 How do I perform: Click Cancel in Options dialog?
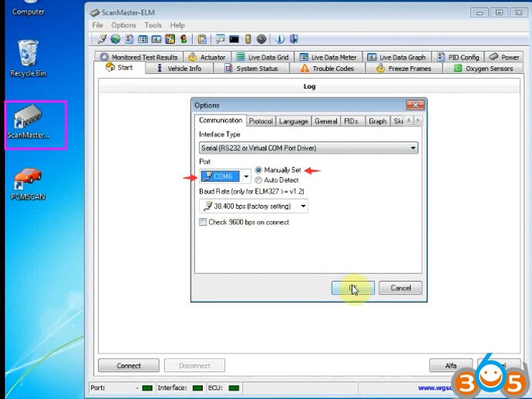[401, 288]
